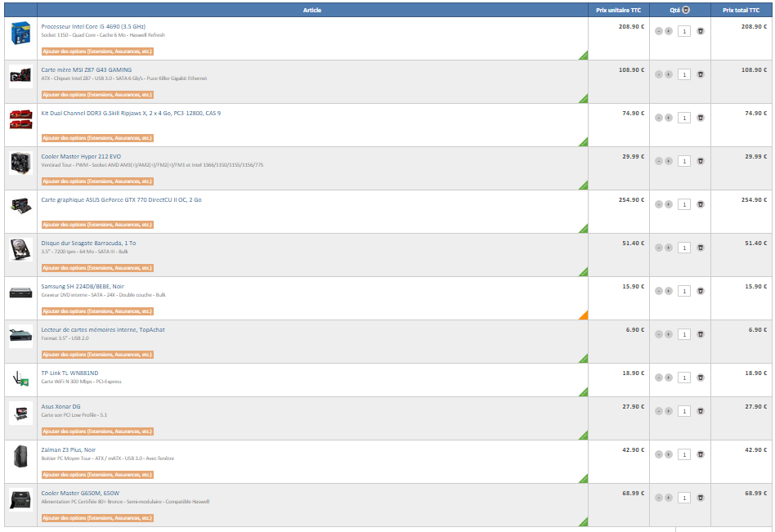Viewport: 775px width, 532px height.
Task: Open the Samsung SH-224DB/BEBE, Noir link
Action: click(83, 287)
